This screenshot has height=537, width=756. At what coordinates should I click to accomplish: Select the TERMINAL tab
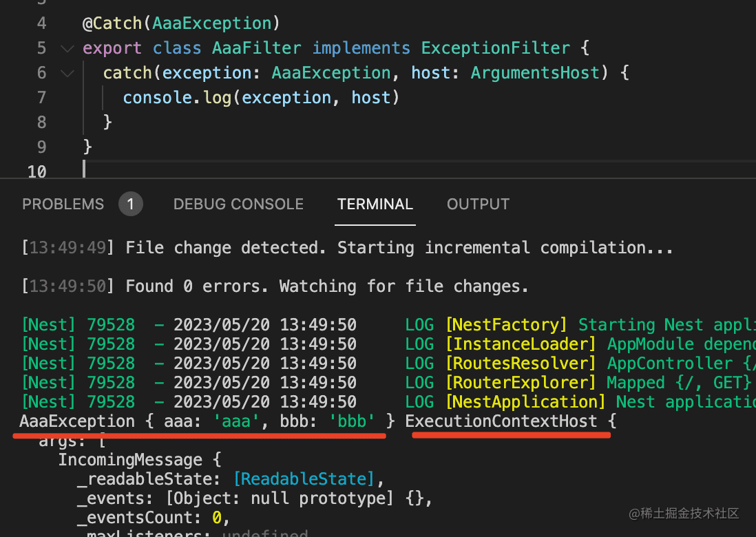point(375,204)
